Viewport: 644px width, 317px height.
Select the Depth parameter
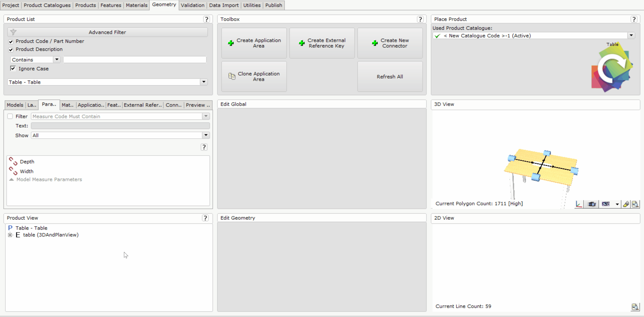coord(27,162)
